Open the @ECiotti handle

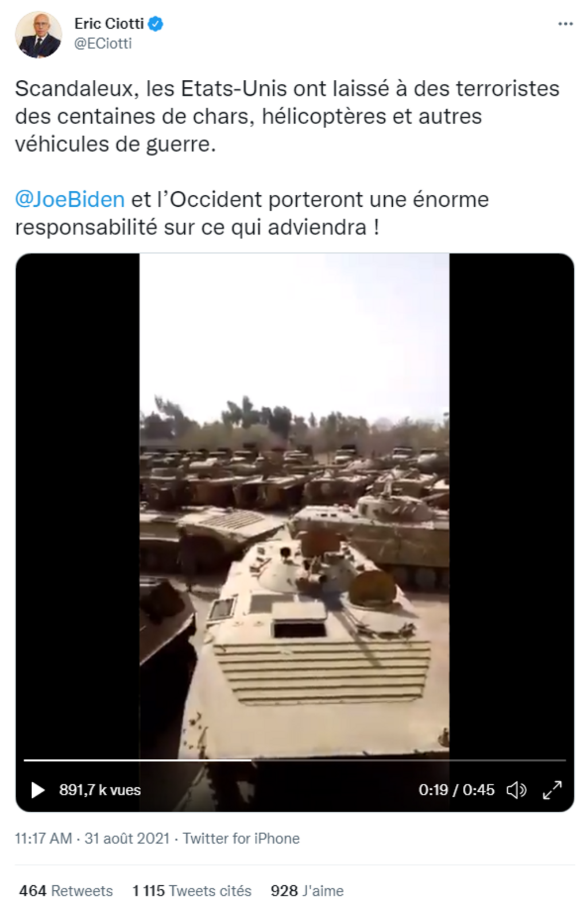103,44
